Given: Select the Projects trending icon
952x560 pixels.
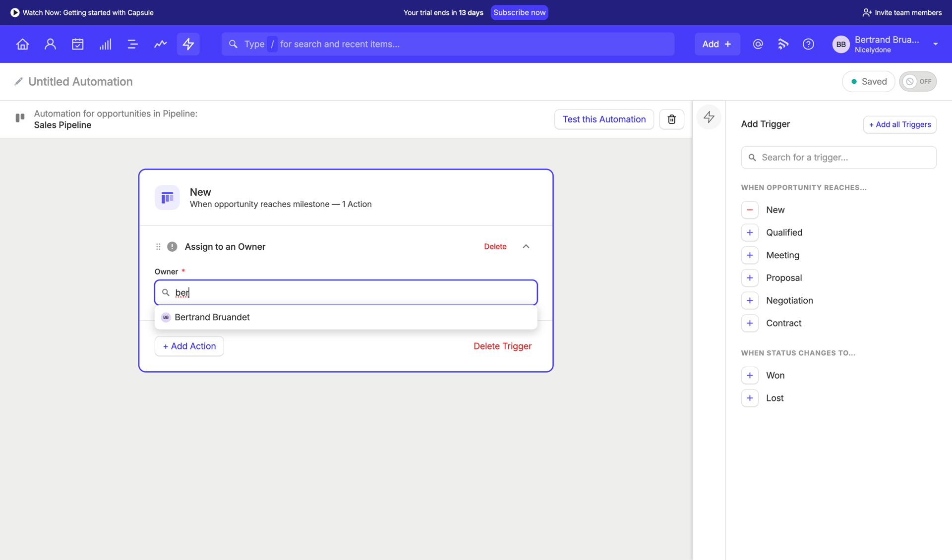Looking at the screenshot, I should click(x=160, y=44).
